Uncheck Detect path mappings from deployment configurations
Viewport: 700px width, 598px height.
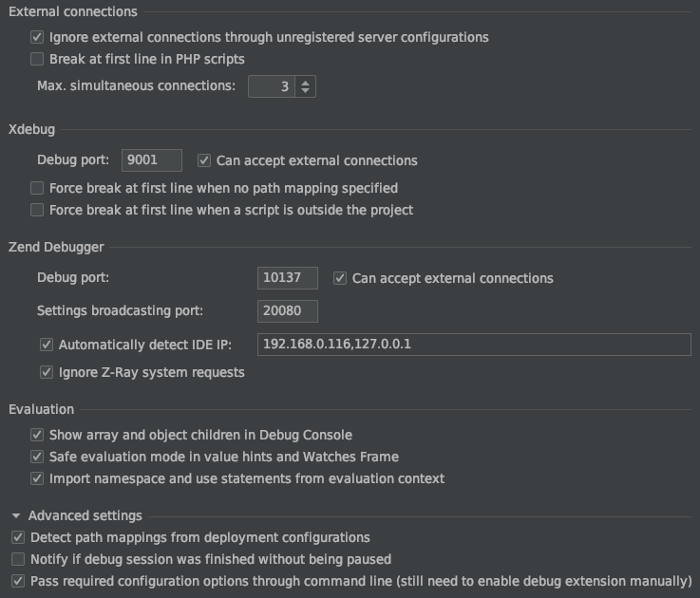point(18,537)
